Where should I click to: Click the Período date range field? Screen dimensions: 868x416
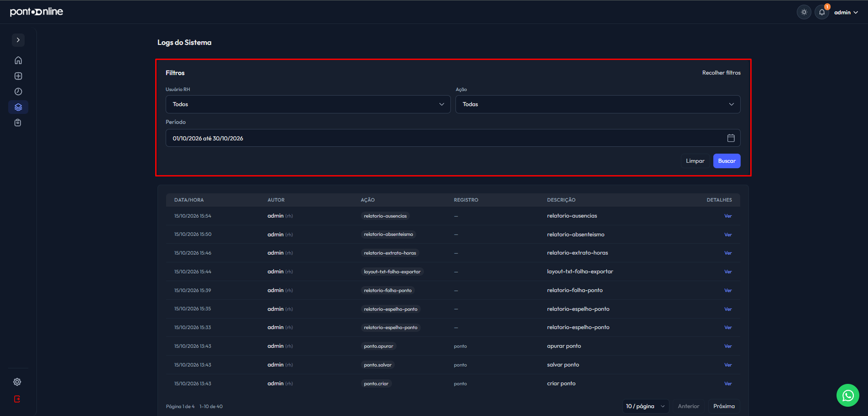coord(453,138)
